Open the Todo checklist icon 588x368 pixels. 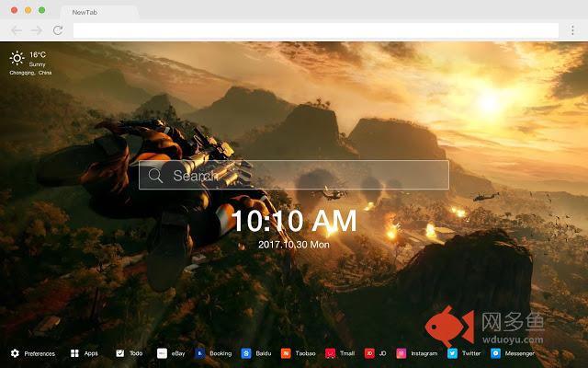click(x=120, y=353)
